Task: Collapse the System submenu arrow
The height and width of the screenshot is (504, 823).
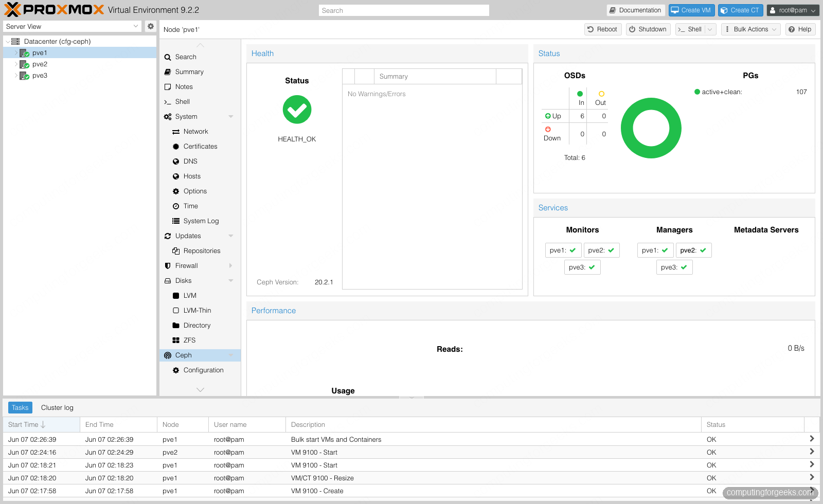Action: click(230, 117)
